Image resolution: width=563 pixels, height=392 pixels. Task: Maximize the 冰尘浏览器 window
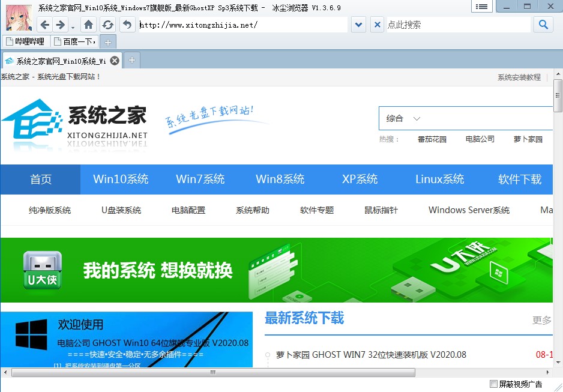click(527, 7)
